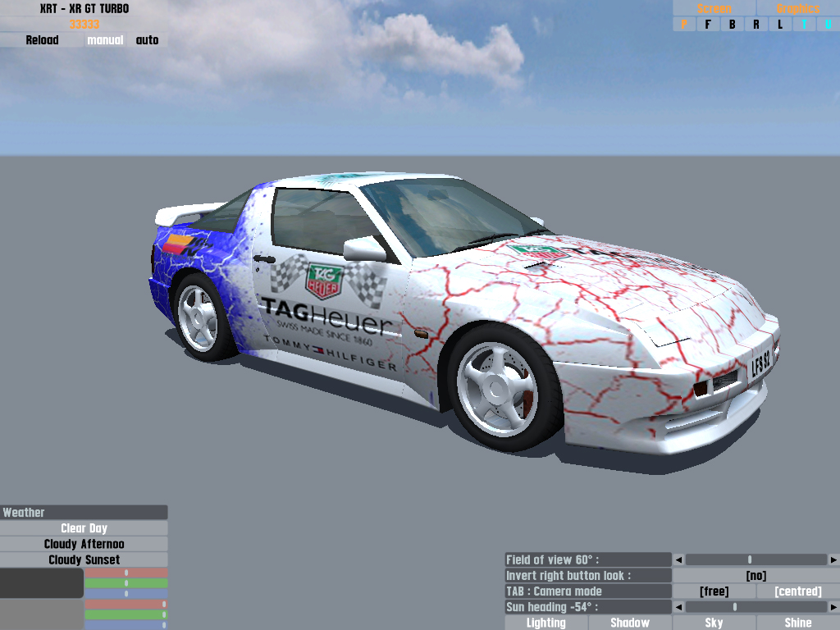Click the F view button

coord(708,24)
